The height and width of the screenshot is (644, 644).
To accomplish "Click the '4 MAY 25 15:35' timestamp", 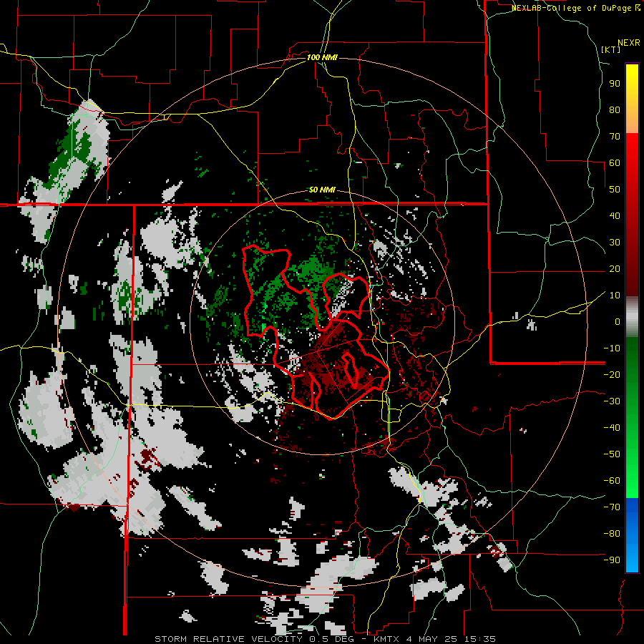I will [451, 639].
